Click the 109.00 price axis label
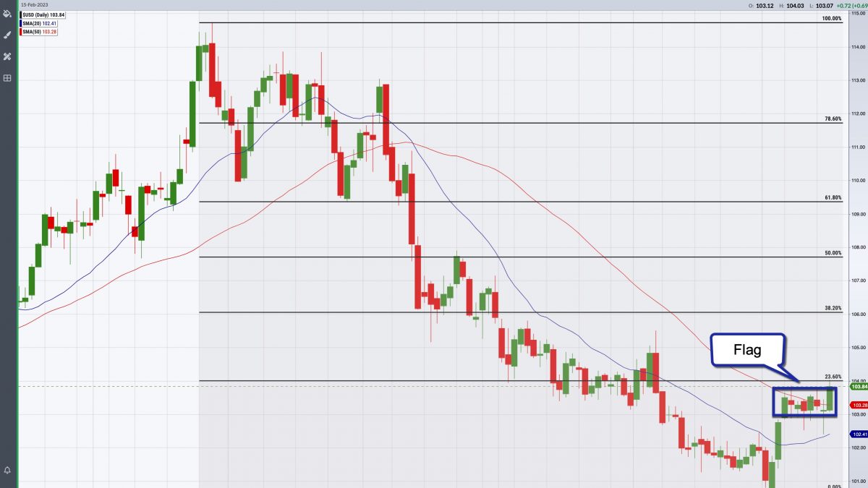The image size is (868, 488). point(859,214)
